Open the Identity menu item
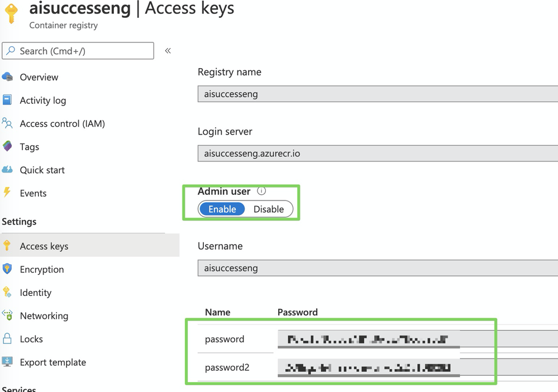Screen dimensions: 558x392 (x=35, y=293)
